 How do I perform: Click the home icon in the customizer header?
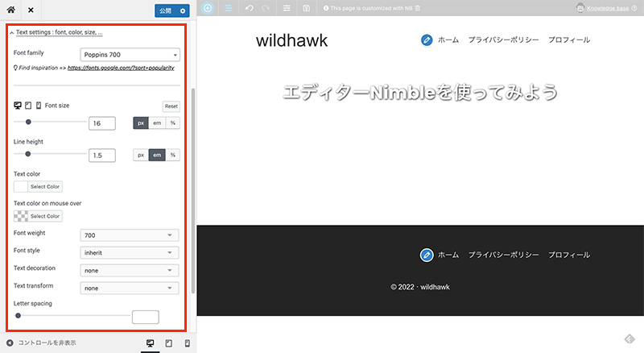(11, 10)
